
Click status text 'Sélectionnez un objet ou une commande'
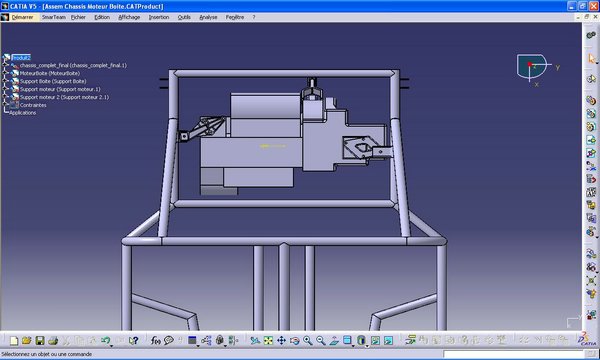click(x=47, y=354)
